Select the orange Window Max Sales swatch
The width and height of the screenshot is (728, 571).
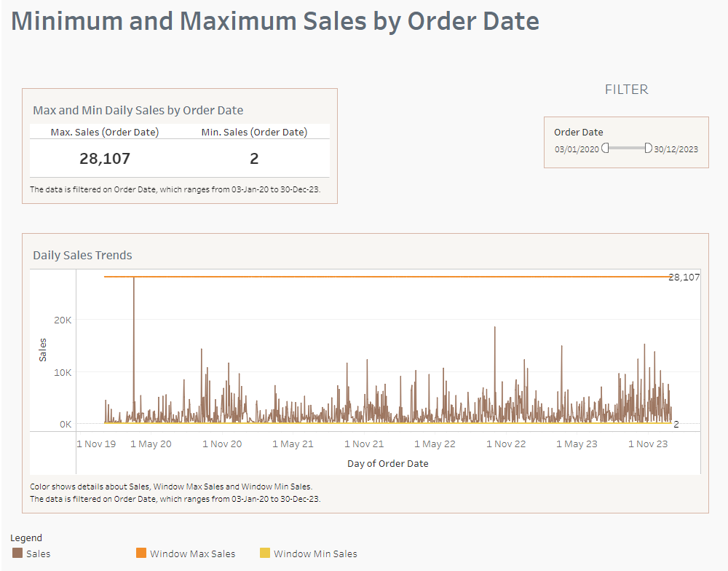pos(141,554)
